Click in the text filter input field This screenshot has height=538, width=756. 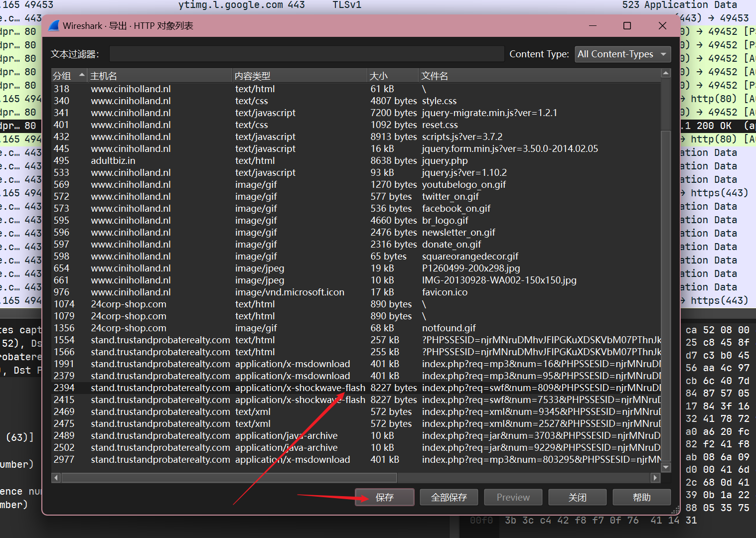pyautogui.click(x=306, y=54)
